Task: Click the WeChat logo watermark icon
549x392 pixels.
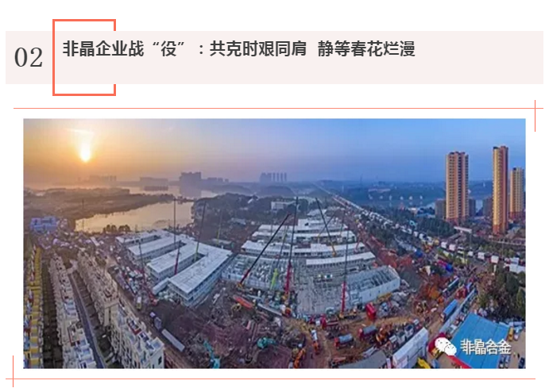Action: (445, 347)
